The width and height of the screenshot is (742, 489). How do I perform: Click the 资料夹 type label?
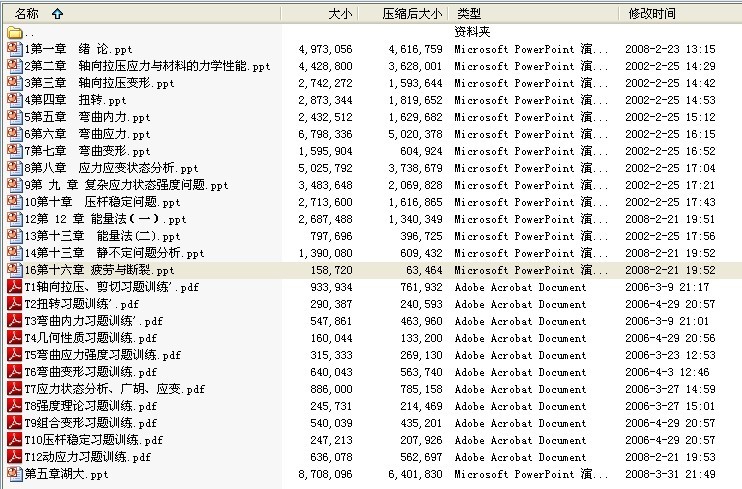(472, 32)
